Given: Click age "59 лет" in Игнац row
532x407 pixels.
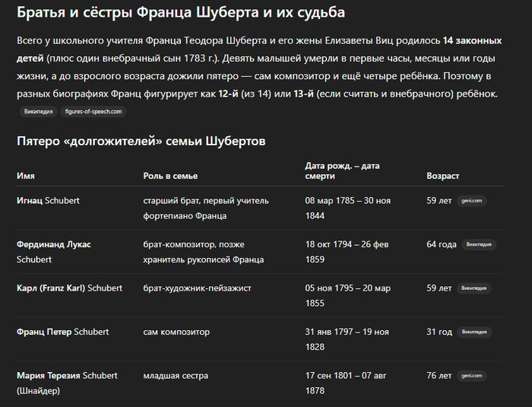Looking at the screenshot, I should [439, 201].
